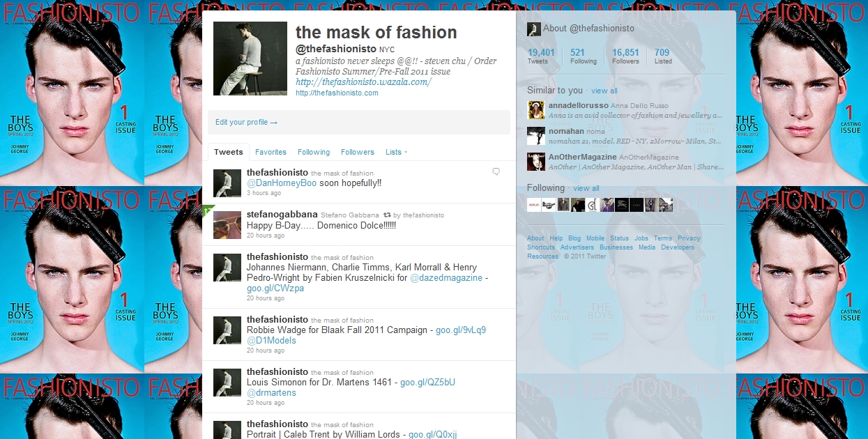Click the Businesses footer link

[x=616, y=247]
